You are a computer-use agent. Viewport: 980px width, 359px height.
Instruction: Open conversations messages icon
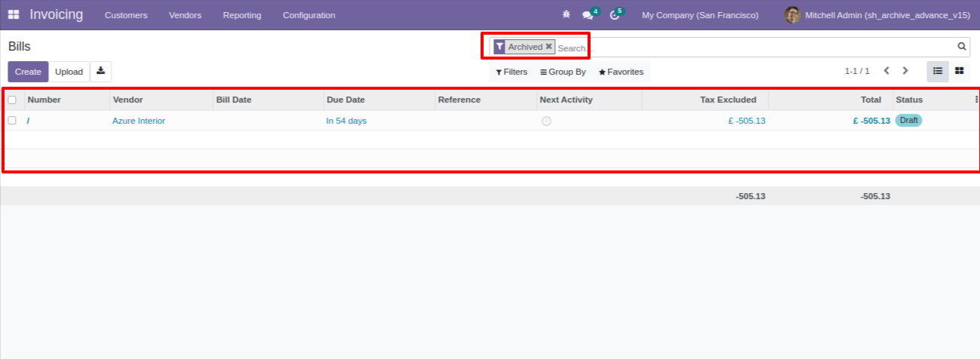point(588,15)
